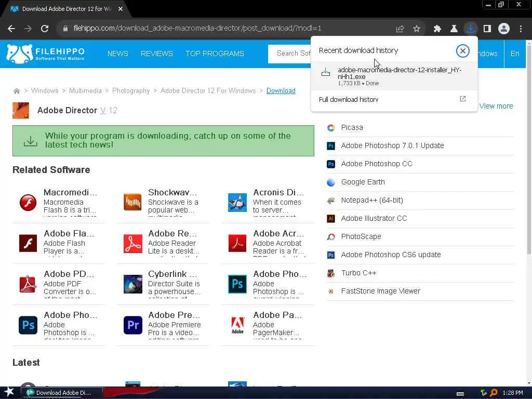532x399 pixels.
Task: Click the Adobe PDF Converter icon
Action: click(x=28, y=284)
